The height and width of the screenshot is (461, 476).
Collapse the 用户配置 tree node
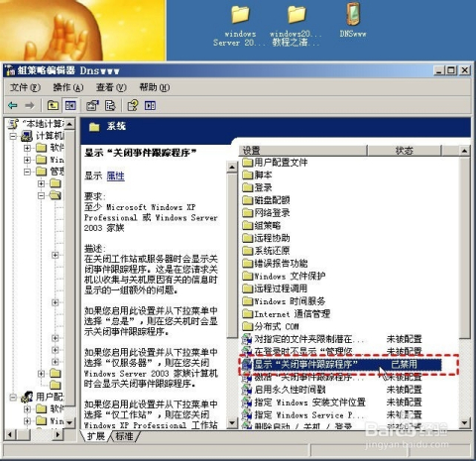click(13, 397)
